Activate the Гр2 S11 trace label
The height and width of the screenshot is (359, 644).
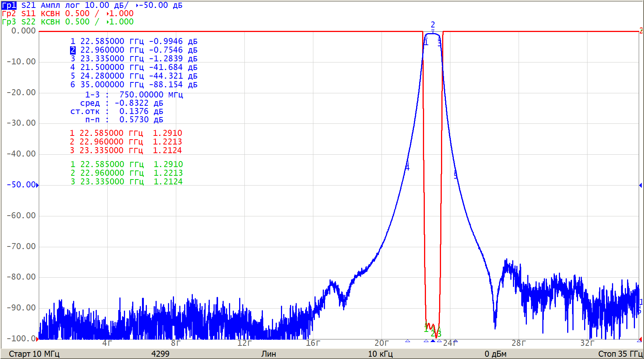(x=9, y=14)
